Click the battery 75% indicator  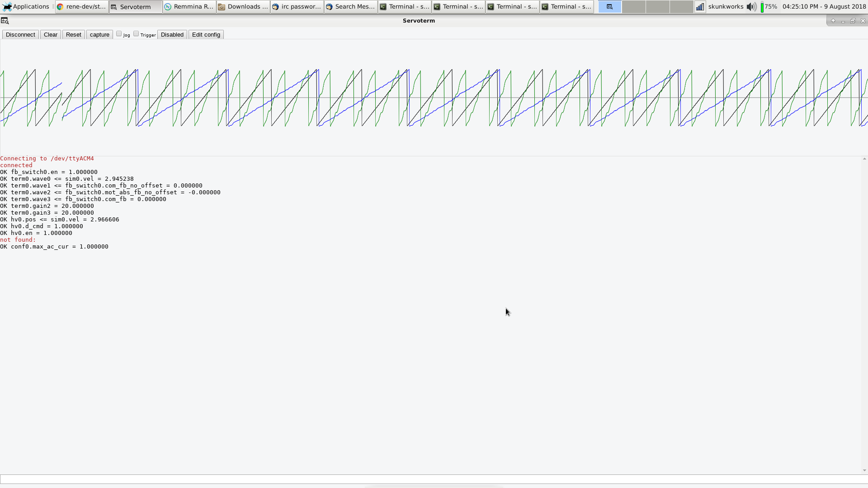tap(769, 7)
